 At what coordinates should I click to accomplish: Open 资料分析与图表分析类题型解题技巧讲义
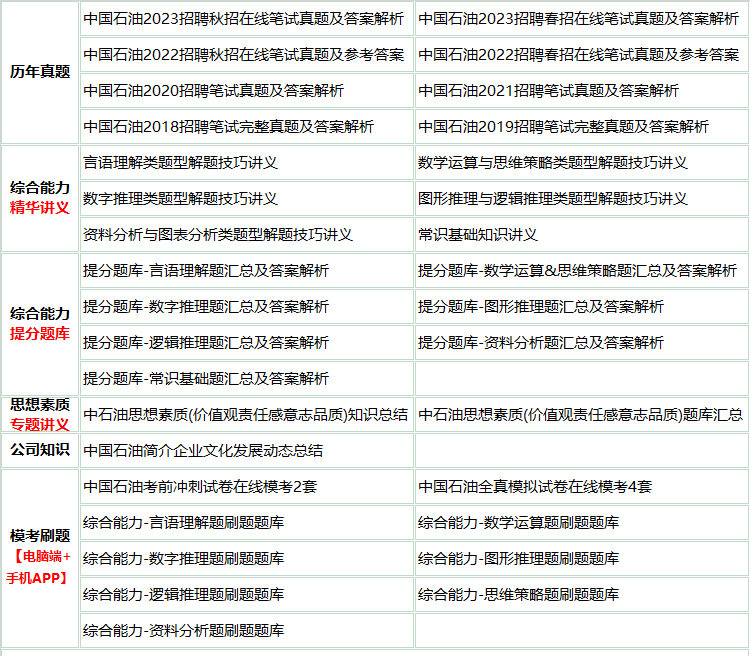(218, 234)
